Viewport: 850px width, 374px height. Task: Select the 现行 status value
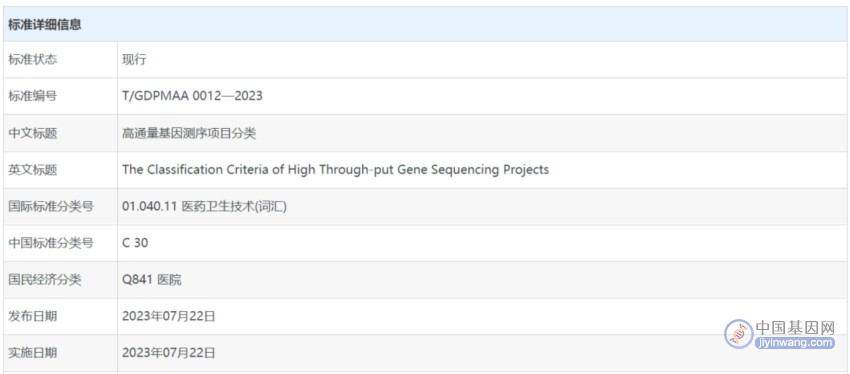134,60
